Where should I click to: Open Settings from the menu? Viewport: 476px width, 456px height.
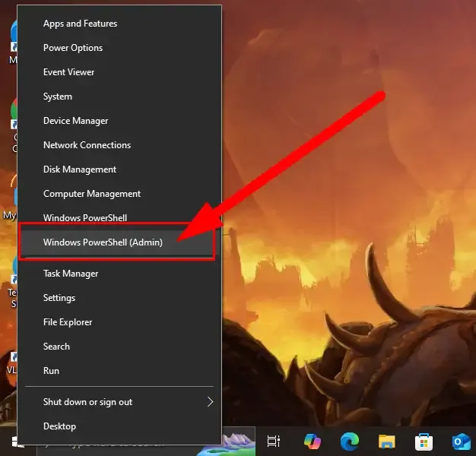pyautogui.click(x=119, y=298)
